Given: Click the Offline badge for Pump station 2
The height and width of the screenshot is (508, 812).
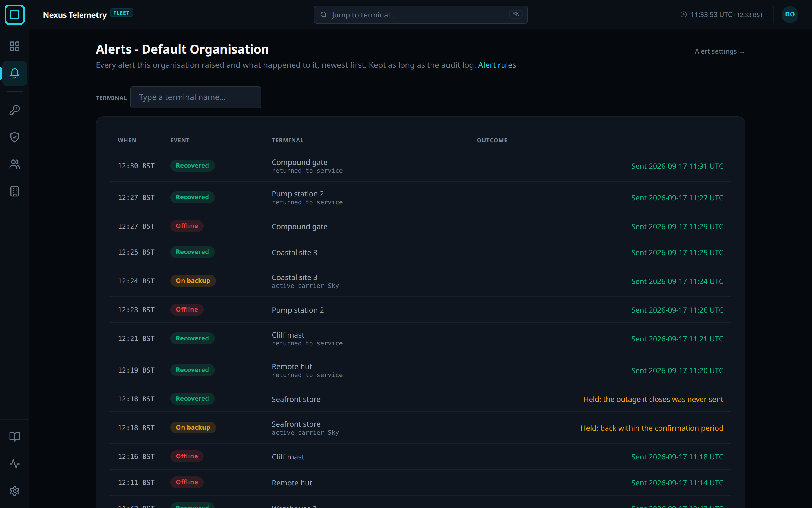Looking at the screenshot, I should 187,309.
